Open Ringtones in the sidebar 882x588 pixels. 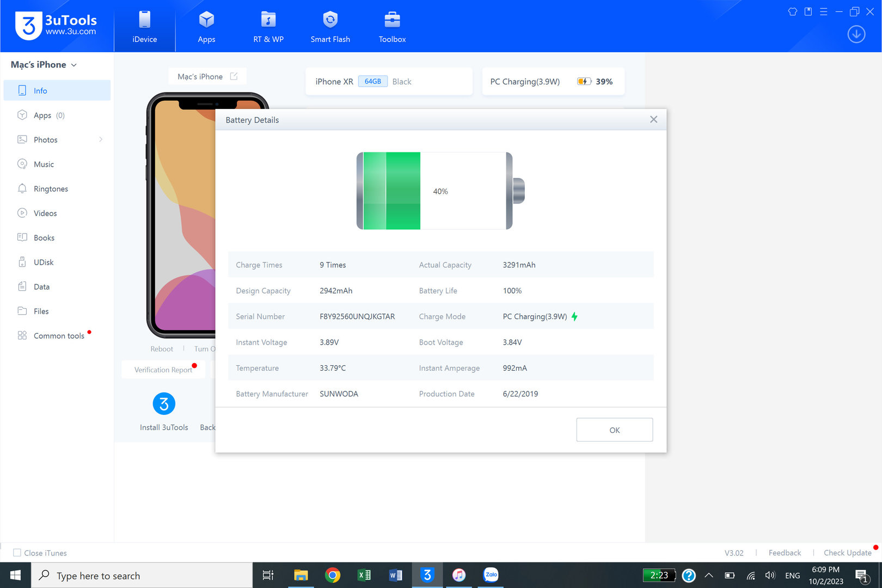[x=51, y=189]
